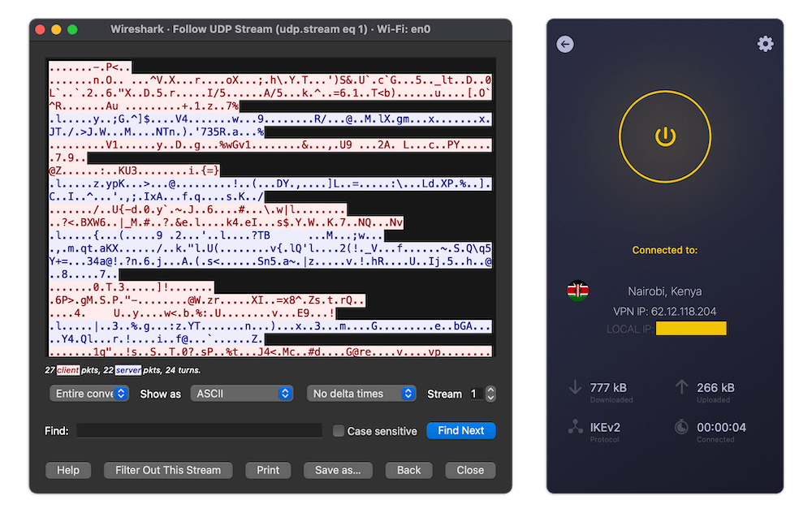Click the VPN IP: 62.12.118.204 text
Screen dimensions: 812x513
pos(664,312)
